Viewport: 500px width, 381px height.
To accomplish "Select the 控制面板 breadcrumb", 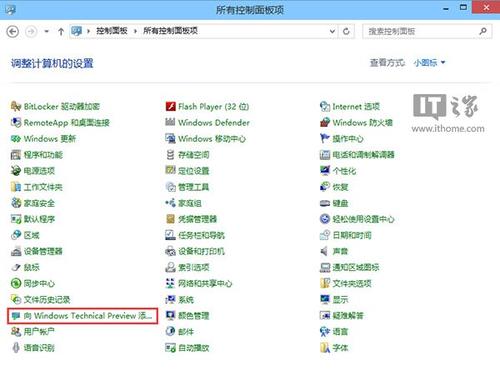I will pos(112,31).
